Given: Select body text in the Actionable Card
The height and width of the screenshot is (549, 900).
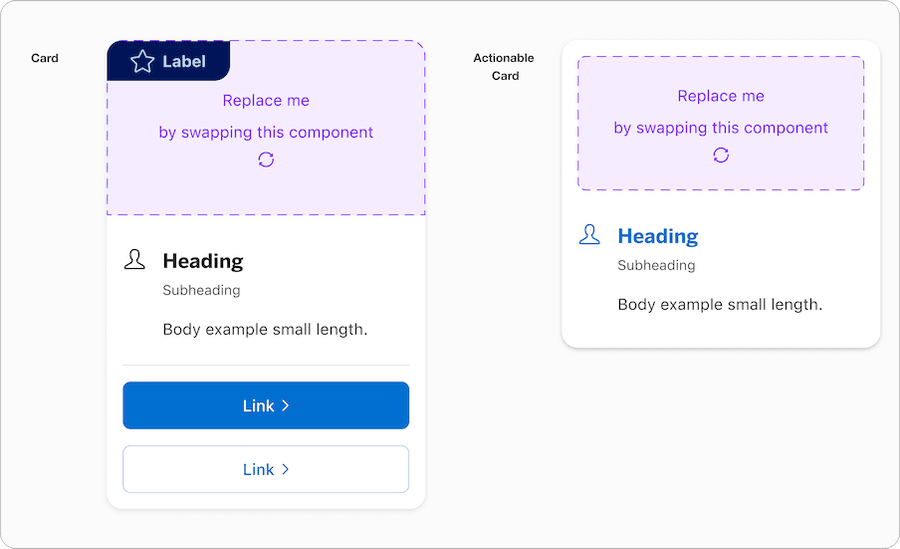Looking at the screenshot, I should click(720, 304).
